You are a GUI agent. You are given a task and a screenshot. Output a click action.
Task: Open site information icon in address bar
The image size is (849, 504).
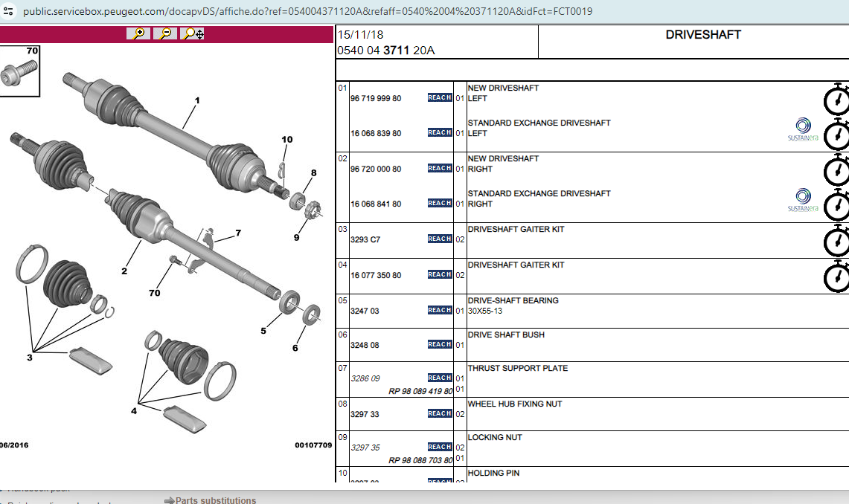pyautogui.click(x=9, y=11)
